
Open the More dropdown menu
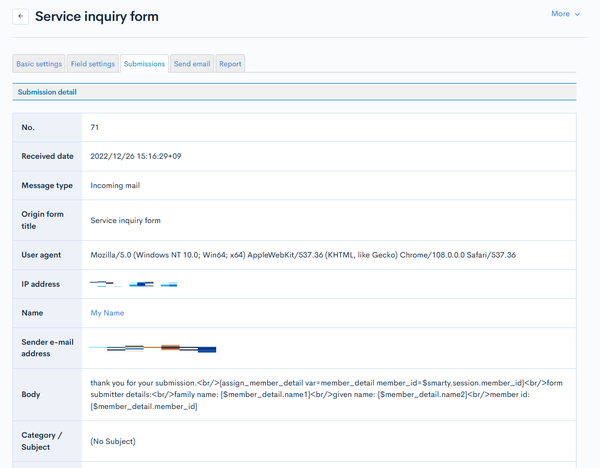(565, 14)
